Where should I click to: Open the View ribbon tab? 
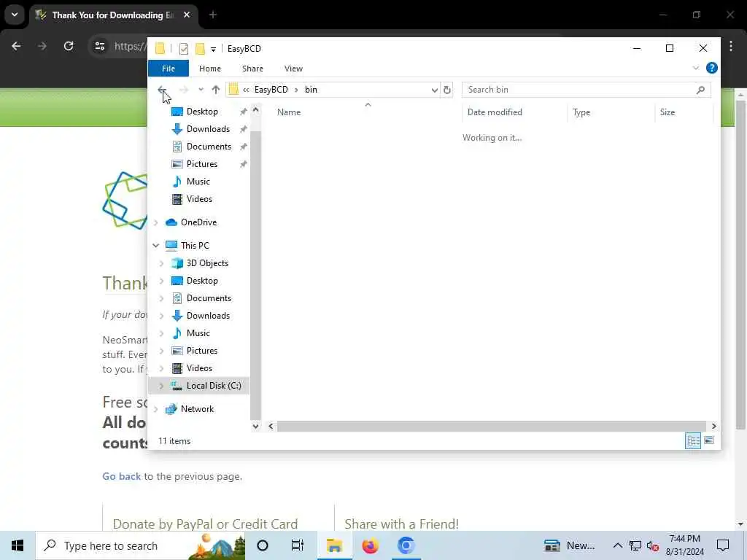(x=293, y=69)
